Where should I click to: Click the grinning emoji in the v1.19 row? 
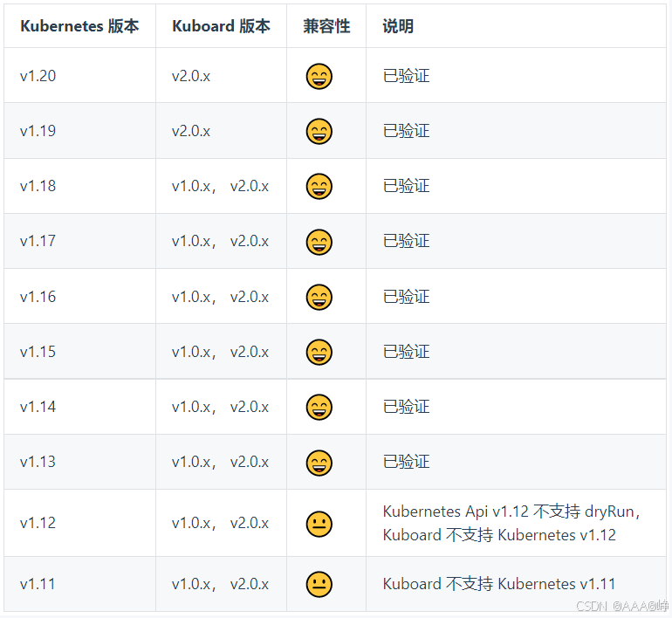[x=319, y=132]
